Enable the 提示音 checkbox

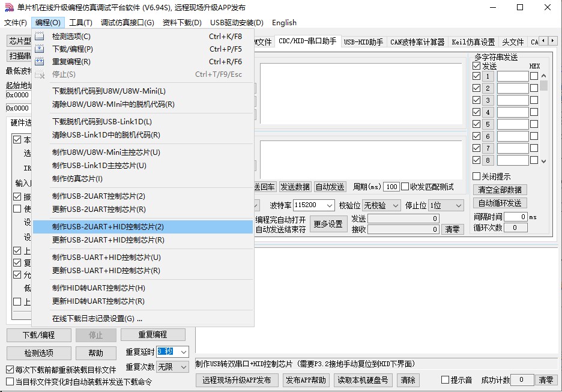click(445, 380)
